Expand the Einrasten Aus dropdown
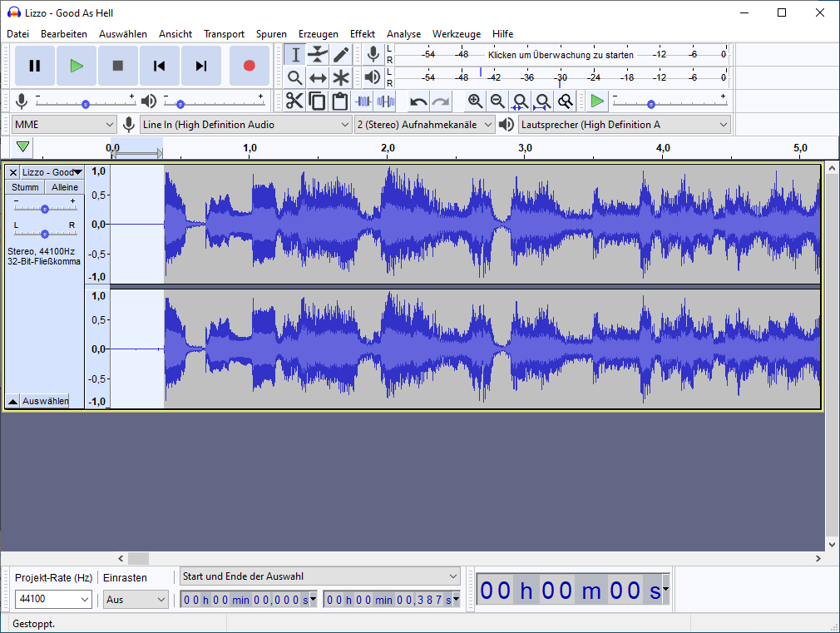Viewport: 840px width, 633px height. pyautogui.click(x=136, y=599)
